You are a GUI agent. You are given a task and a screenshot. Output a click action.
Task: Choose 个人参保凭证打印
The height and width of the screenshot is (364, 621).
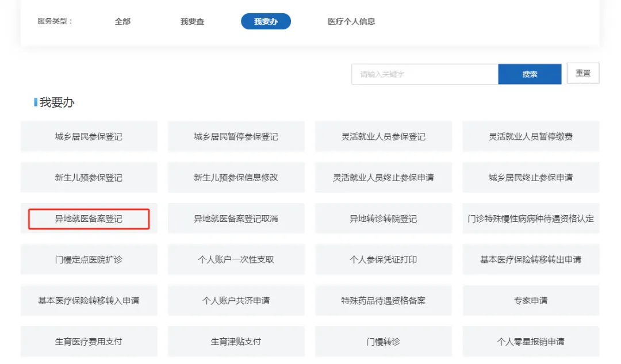click(x=383, y=260)
